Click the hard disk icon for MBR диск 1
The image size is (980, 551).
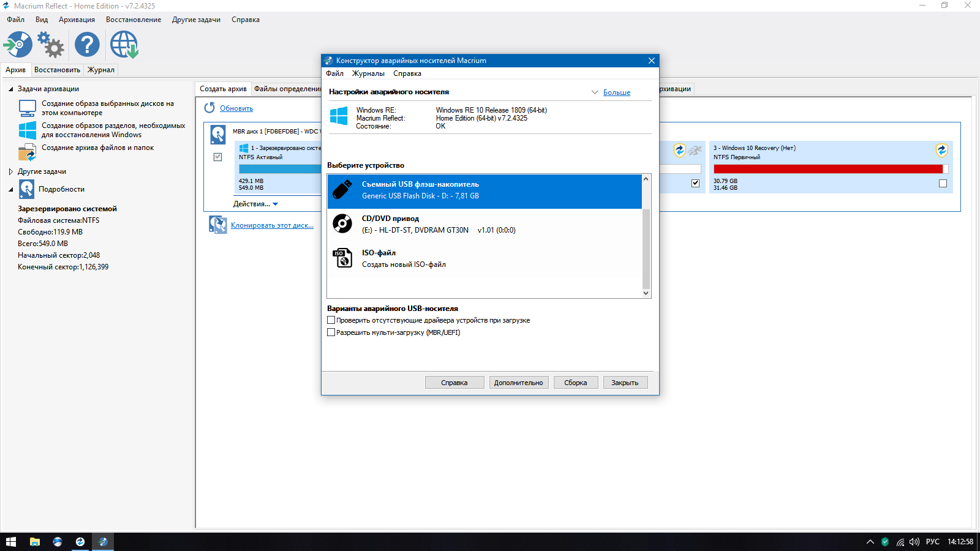click(x=218, y=135)
